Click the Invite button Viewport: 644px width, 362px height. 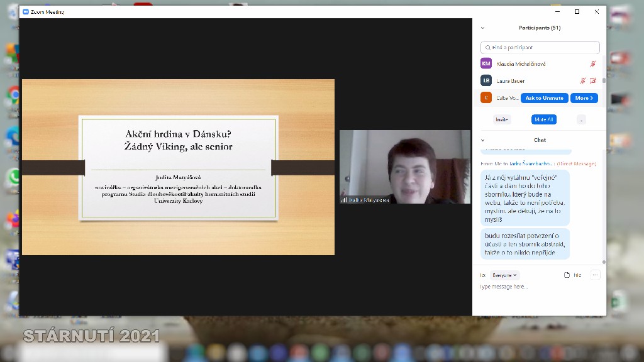point(502,119)
